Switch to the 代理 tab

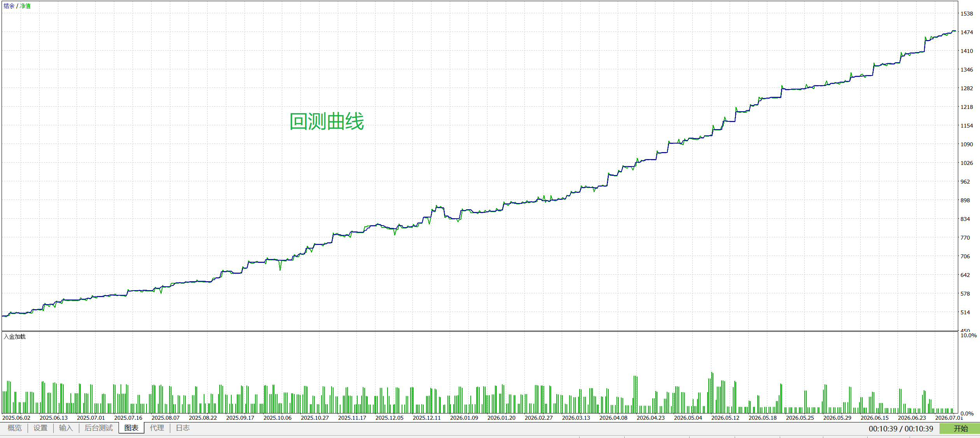[x=157, y=428]
